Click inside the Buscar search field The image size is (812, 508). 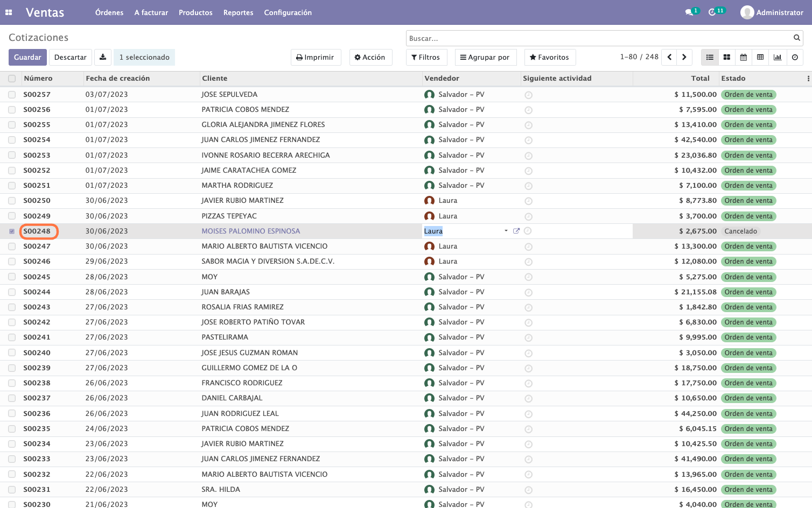599,38
